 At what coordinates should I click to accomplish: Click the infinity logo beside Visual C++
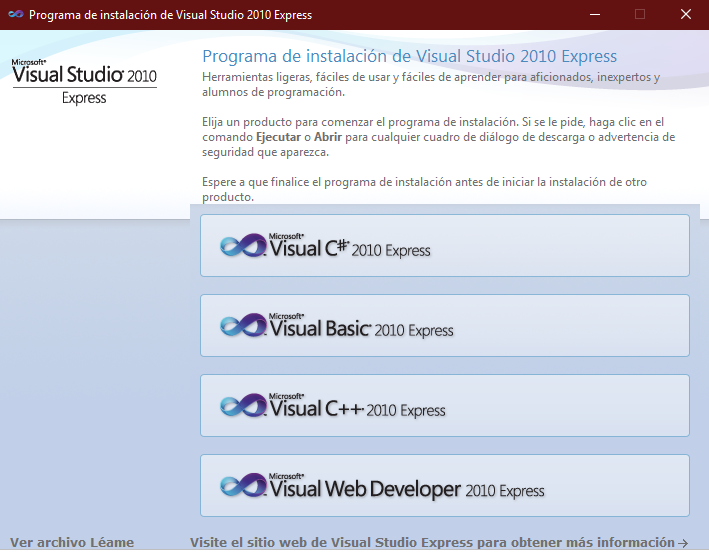click(x=243, y=406)
